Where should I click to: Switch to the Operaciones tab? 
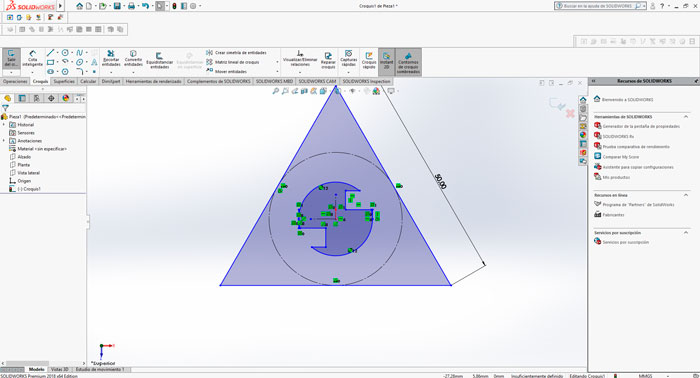(x=15, y=81)
